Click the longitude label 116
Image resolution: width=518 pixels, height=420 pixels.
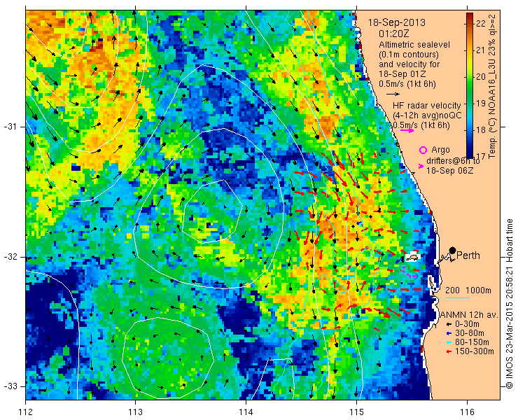click(467, 412)
